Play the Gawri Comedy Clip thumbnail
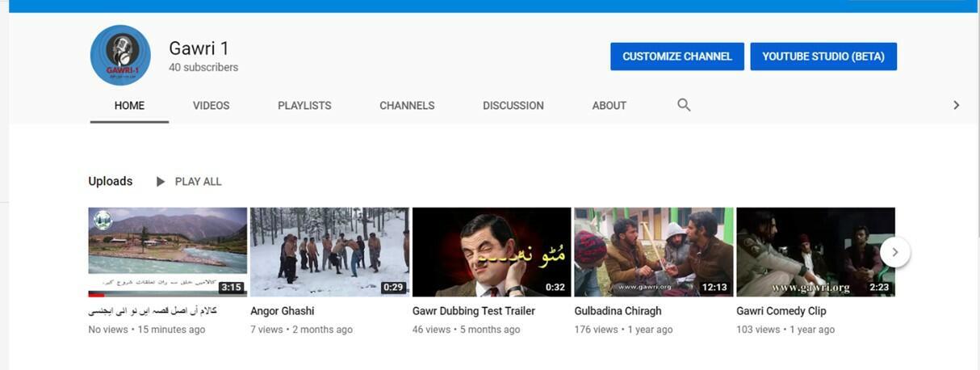Viewport: 980px width, 370px height. tap(815, 252)
